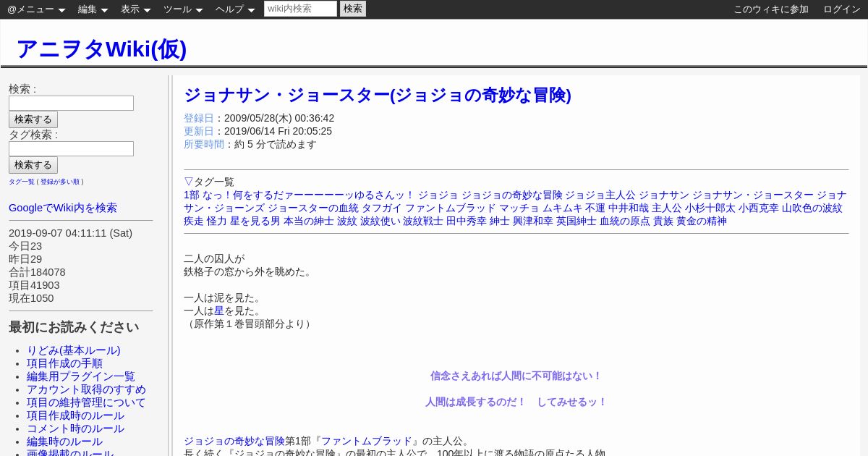Open 項目作成時のルール link
The width and height of the screenshot is (868, 456).
[x=75, y=415]
